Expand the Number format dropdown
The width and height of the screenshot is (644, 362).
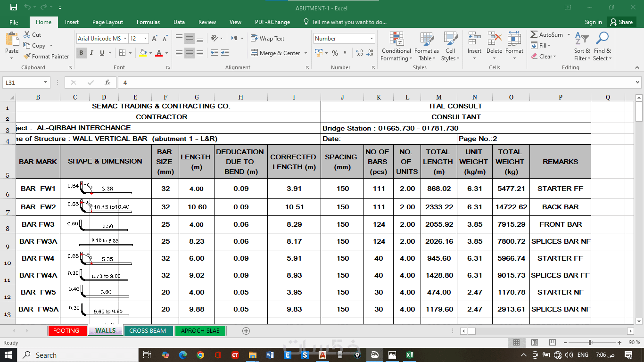372,39
